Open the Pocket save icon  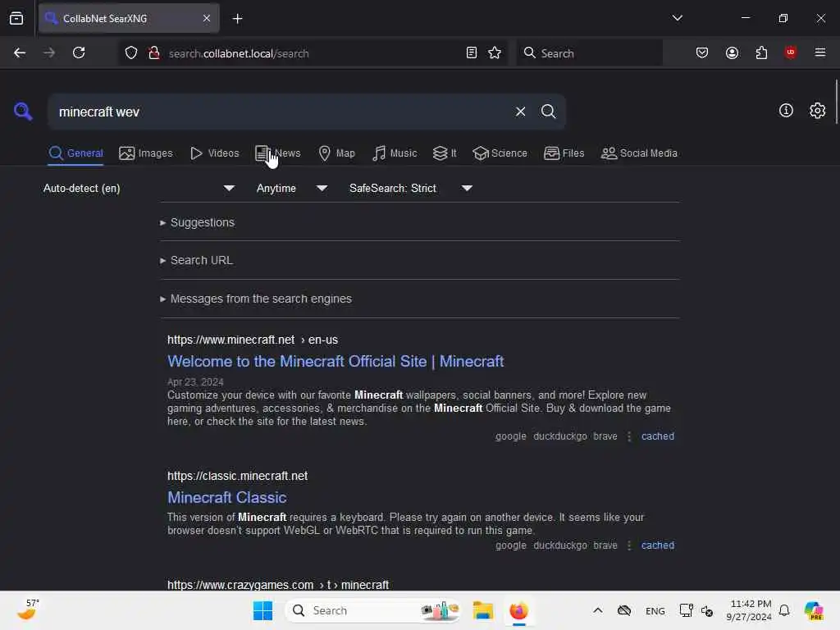pos(702,52)
